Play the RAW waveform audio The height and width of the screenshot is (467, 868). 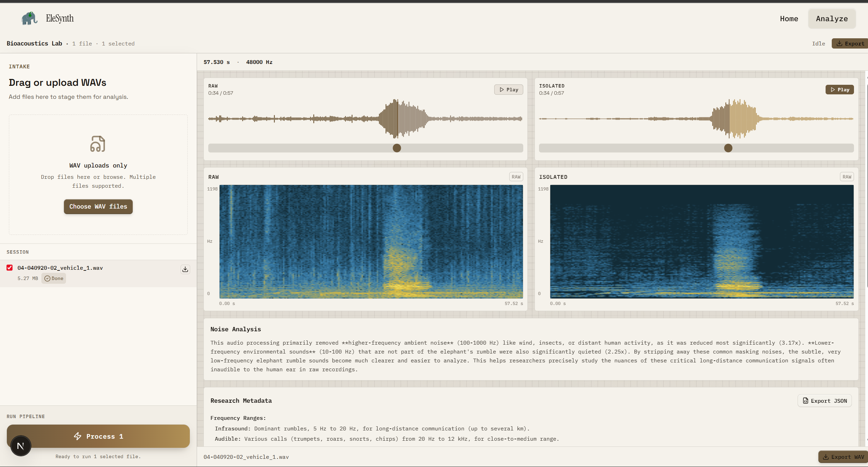pos(509,90)
